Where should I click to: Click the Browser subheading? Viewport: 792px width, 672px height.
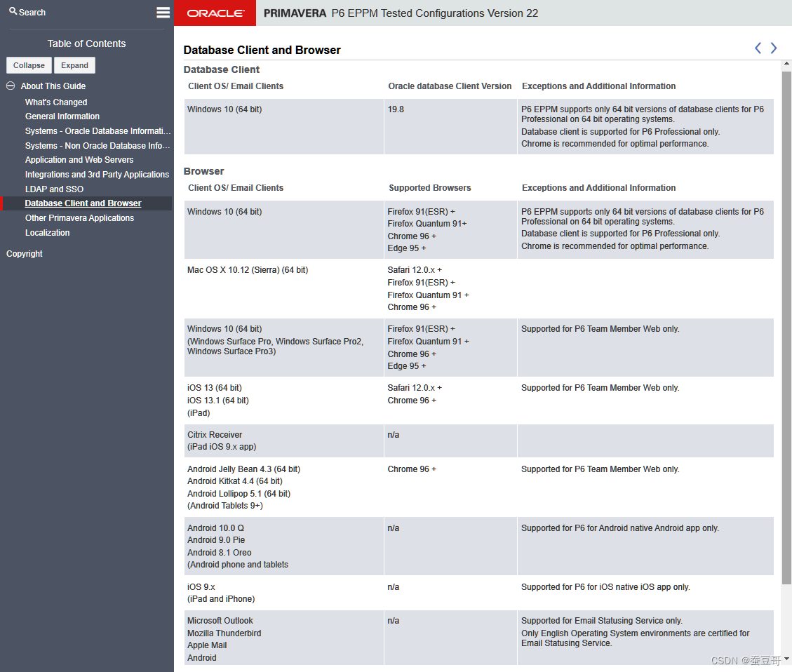[203, 171]
